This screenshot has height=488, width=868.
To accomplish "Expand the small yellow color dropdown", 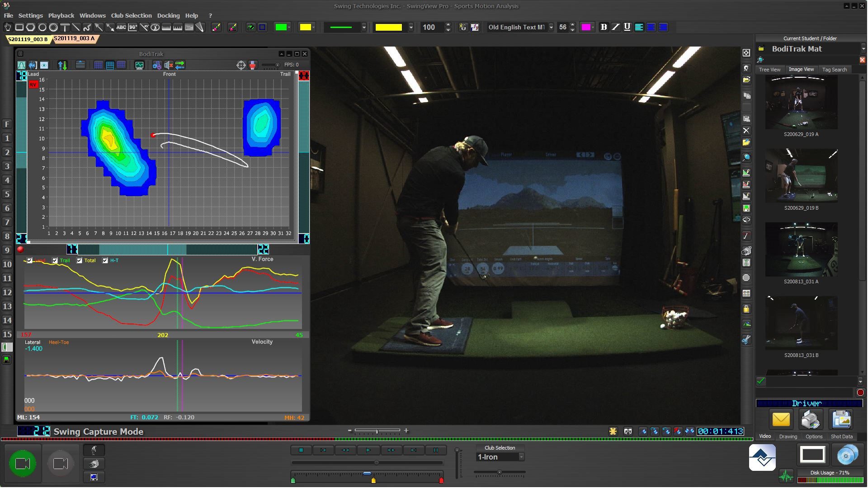I will [314, 27].
